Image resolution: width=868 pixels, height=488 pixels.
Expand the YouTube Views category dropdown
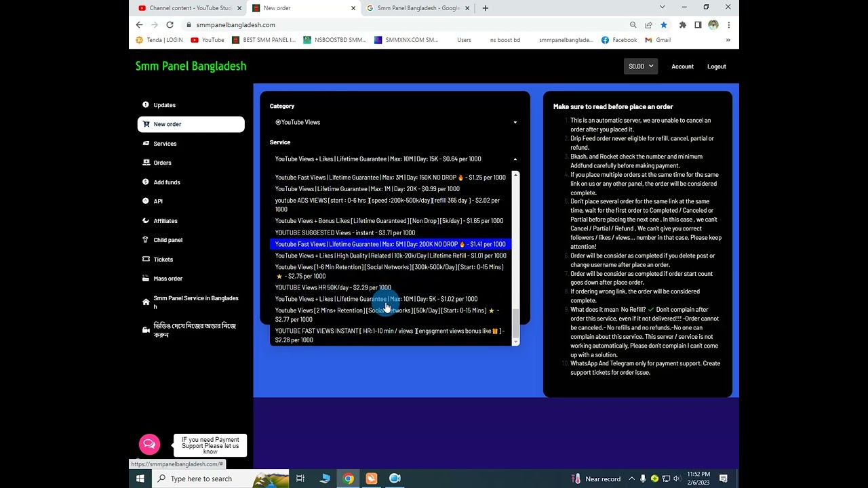(x=395, y=123)
